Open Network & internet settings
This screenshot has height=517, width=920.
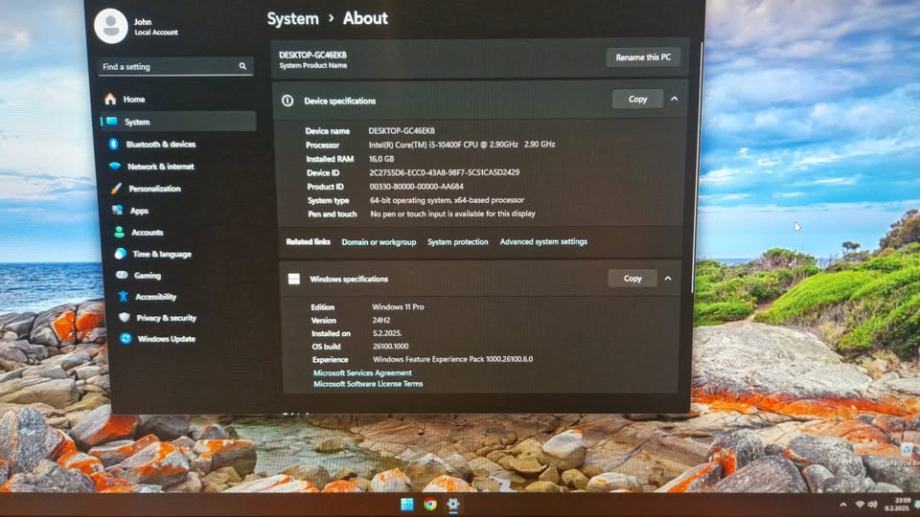(x=161, y=167)
